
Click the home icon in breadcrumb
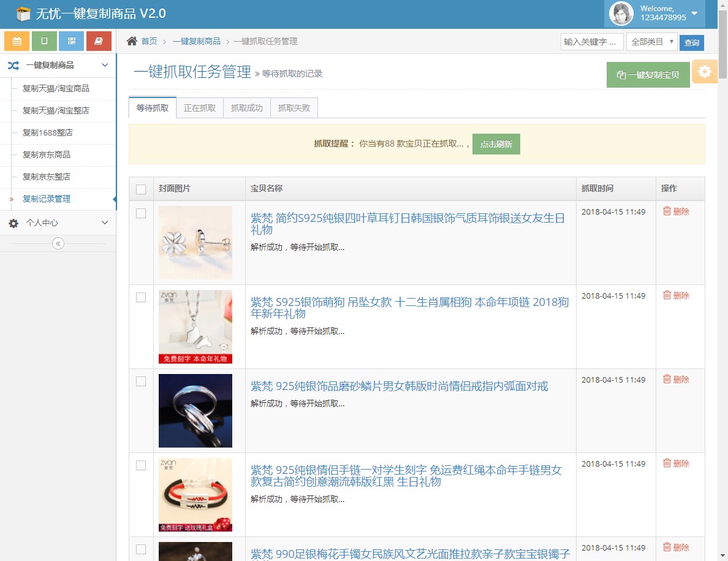click(x=132, y=41)
